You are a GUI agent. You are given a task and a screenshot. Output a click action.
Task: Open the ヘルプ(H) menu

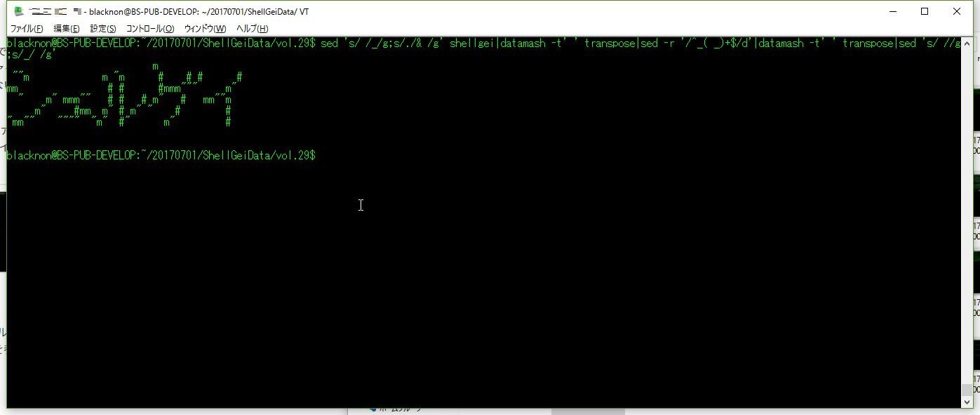pyautogui.click(x=252, y=28)
